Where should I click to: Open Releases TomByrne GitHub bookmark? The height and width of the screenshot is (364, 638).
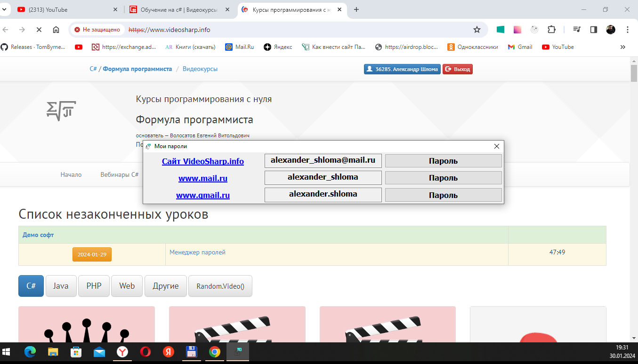click(x=33, y=47)
